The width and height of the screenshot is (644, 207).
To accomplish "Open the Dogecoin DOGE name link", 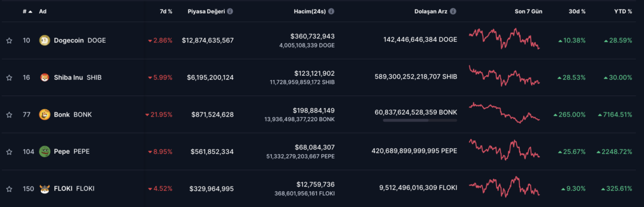I will point(80,40).
